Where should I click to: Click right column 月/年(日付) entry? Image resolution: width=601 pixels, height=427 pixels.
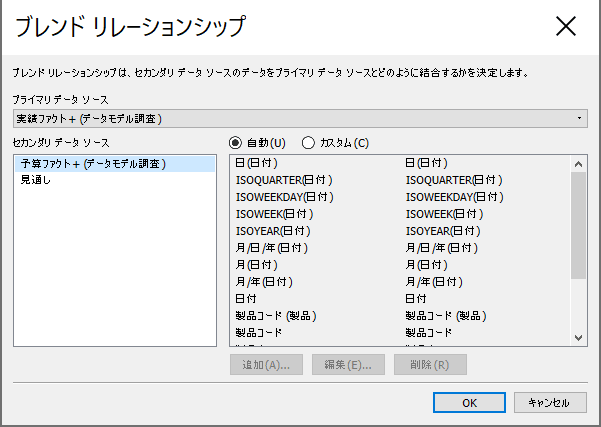[x=434, y=282]
